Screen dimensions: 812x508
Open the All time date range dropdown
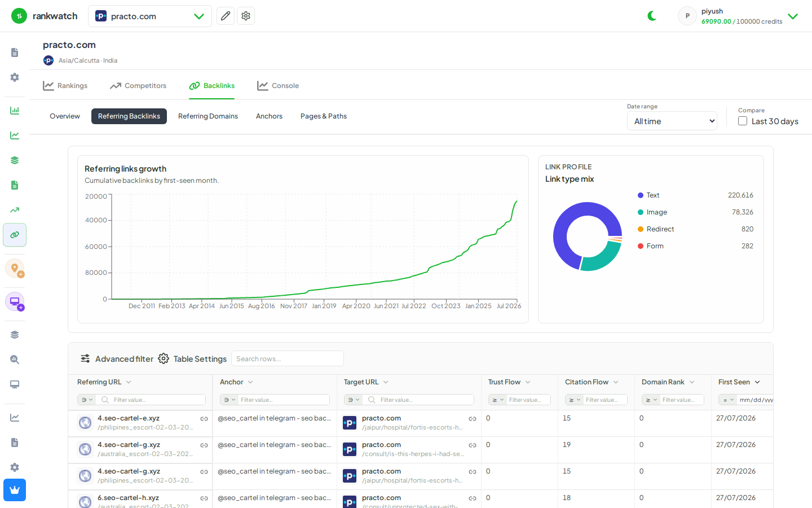[672, 121]
